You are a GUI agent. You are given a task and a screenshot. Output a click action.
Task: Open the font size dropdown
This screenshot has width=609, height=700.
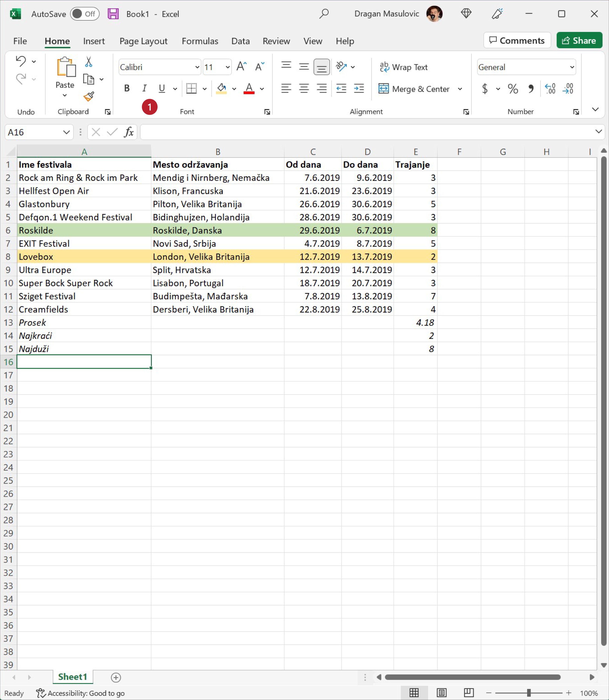(227, 67)
